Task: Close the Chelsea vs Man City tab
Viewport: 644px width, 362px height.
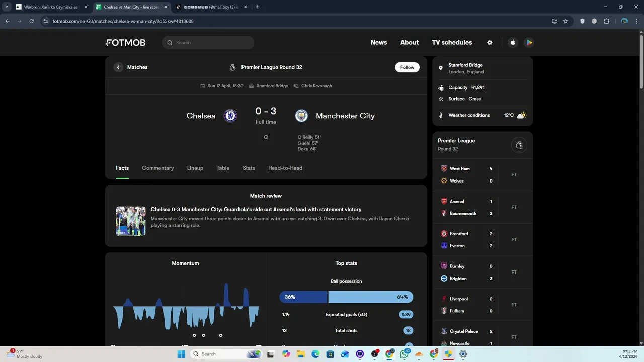Action: pyautogui.click(x=166, y=7)
